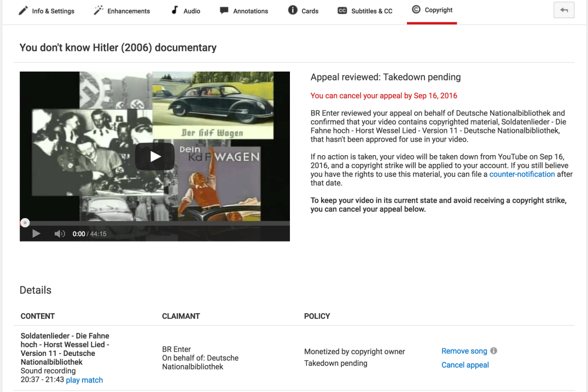This screenshot has height=392, width=588.
Task: Play the video with the large overlay button
Action: (x=155, y=156)
